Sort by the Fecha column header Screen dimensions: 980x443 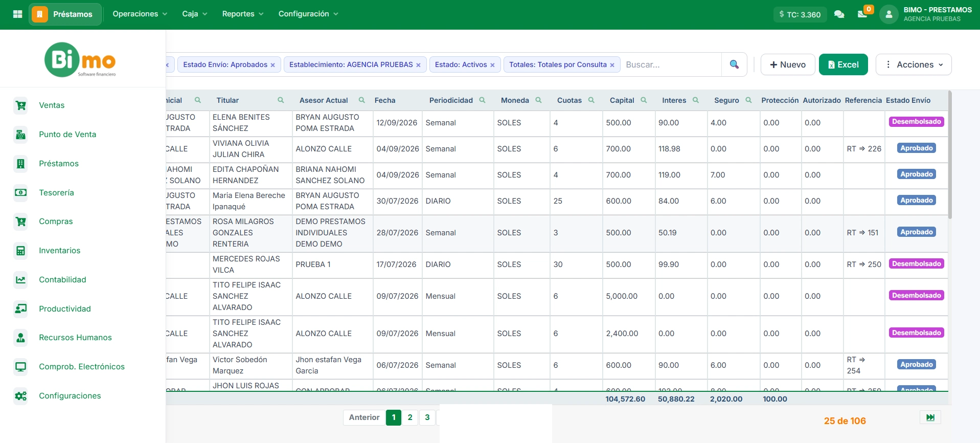[385, 100]
